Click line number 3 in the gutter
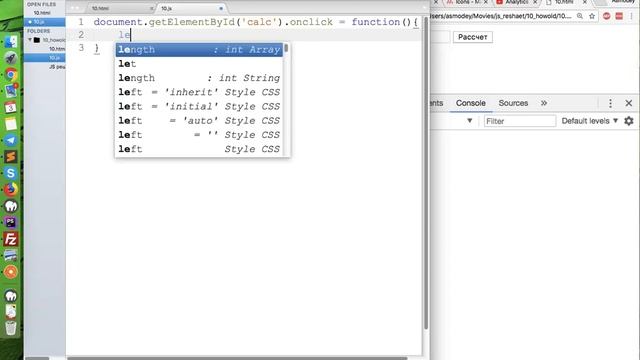 click(81, 48)
